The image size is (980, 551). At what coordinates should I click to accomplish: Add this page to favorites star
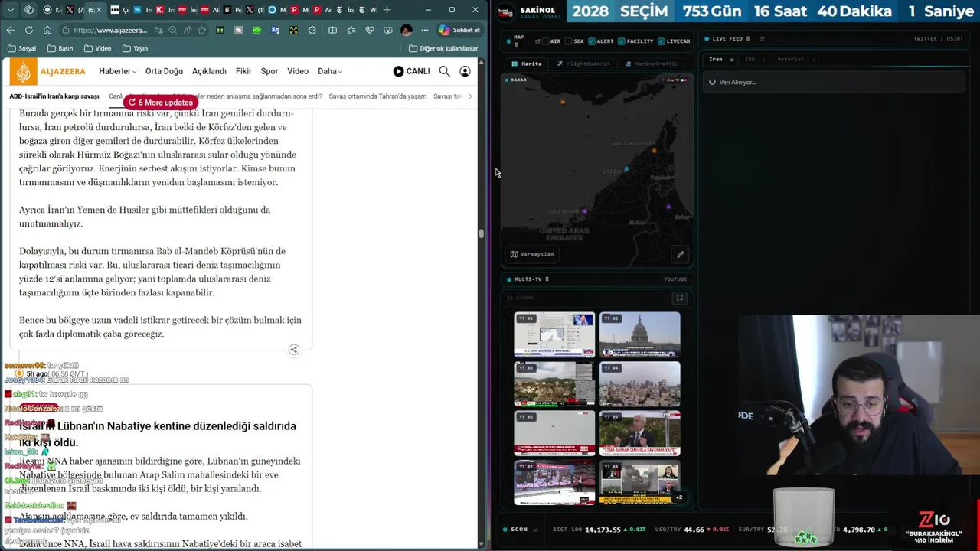point(201,30)
